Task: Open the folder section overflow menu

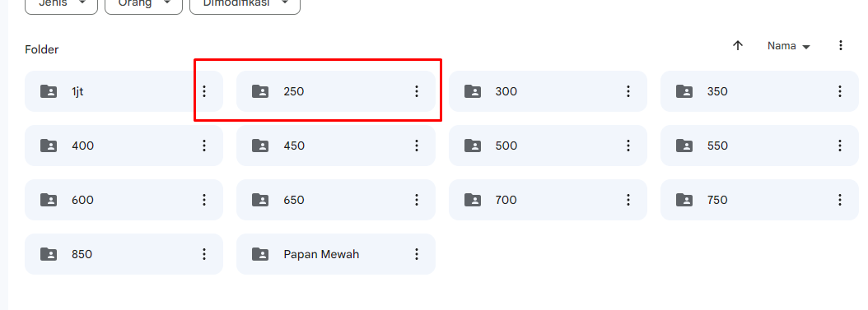Action: [x=840, y=46]
